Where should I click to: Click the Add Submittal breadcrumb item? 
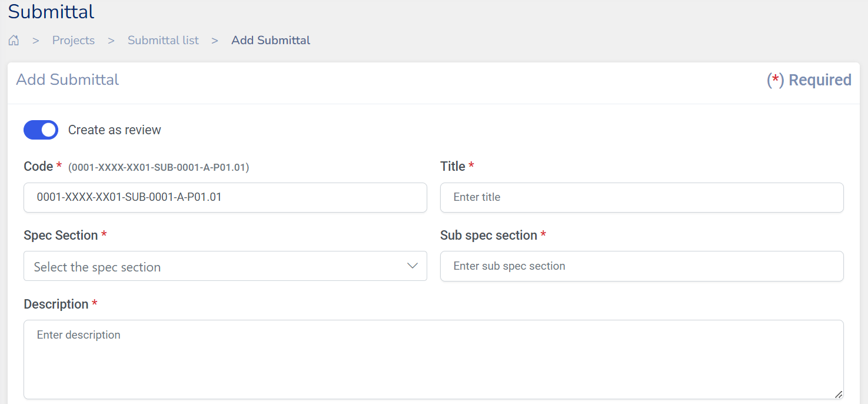point(271,41)
